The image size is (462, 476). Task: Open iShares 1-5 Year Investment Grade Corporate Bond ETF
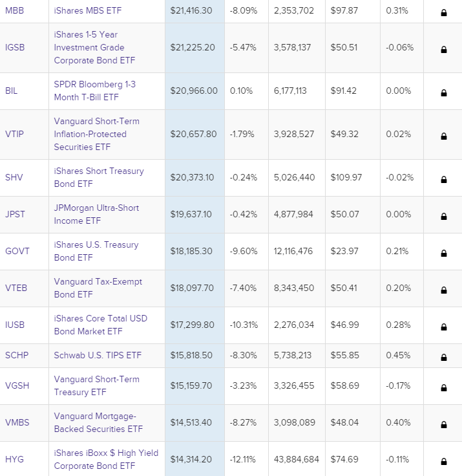pyautogui.click(x=94, y=48)
